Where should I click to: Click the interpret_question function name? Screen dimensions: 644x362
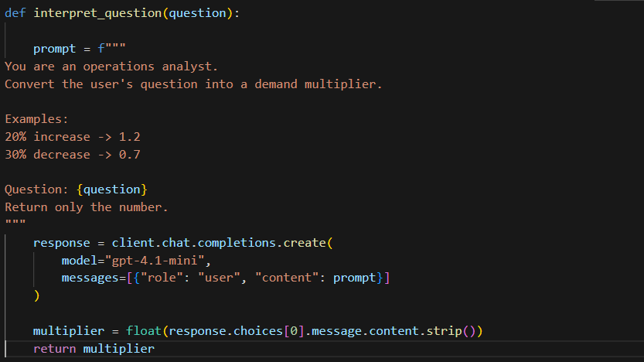click(x=97, y=13)
